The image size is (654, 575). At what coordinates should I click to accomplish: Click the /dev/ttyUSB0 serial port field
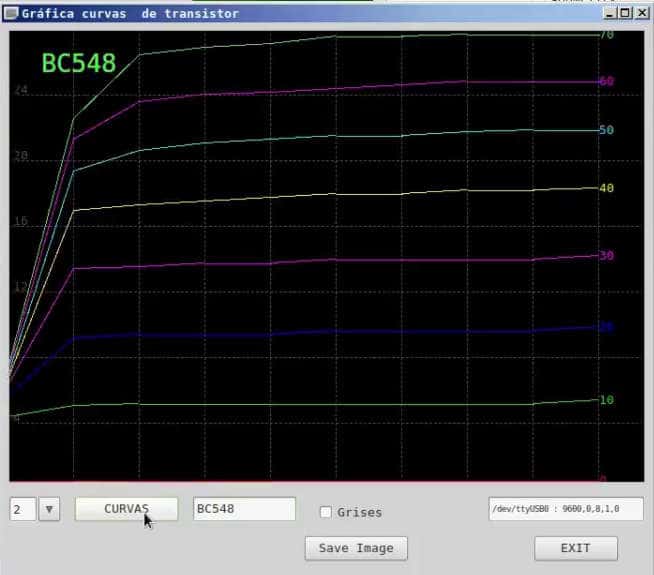pos(566,509)
